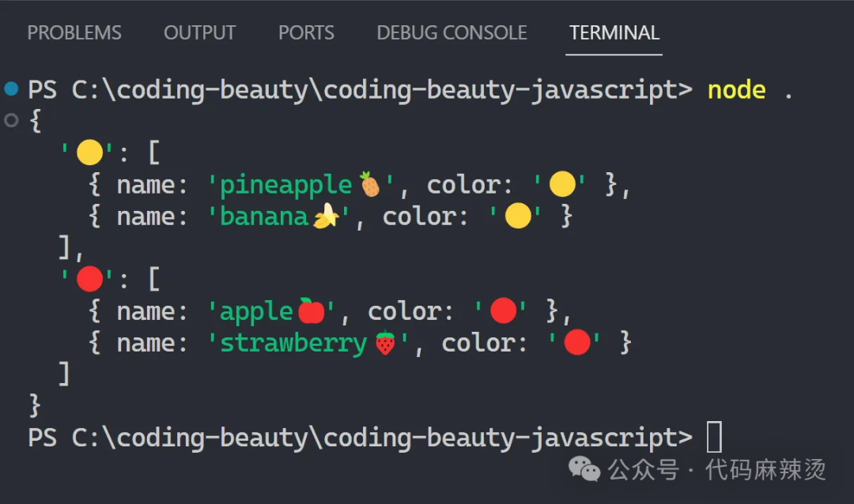Screen dimensions: 854x504
Task: Click the blue command decoration dot
Action: tap(11, 88)
